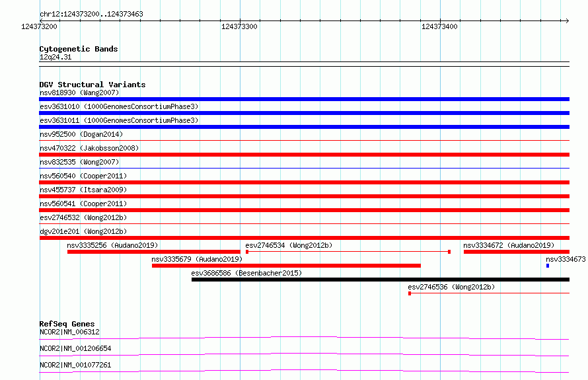Open variant nsv560541 (Cooper2011) label

pyautogui.click(x=83, y=204)
